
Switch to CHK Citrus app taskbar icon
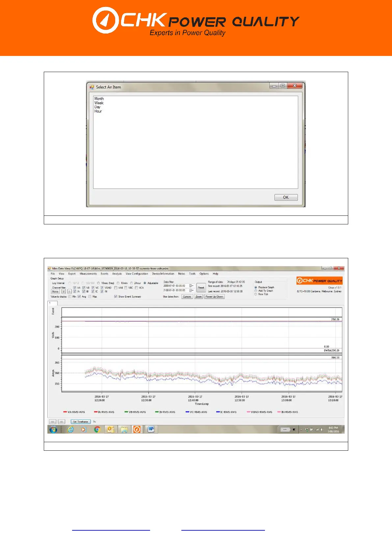(137, 429)
